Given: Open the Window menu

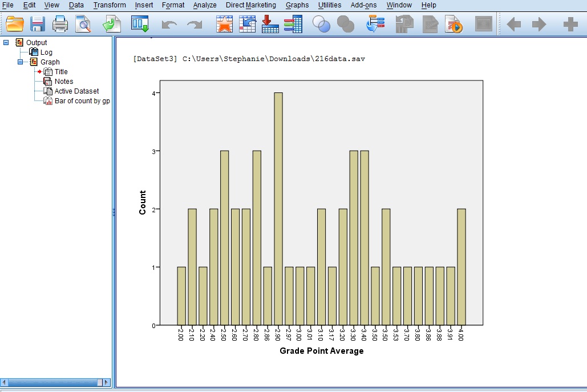Looking at the screenshot, I should [399, 5].
